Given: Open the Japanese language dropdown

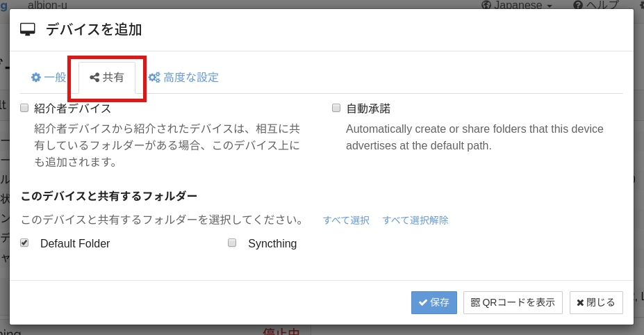Looking at the screenshot, I should [517, 5].
